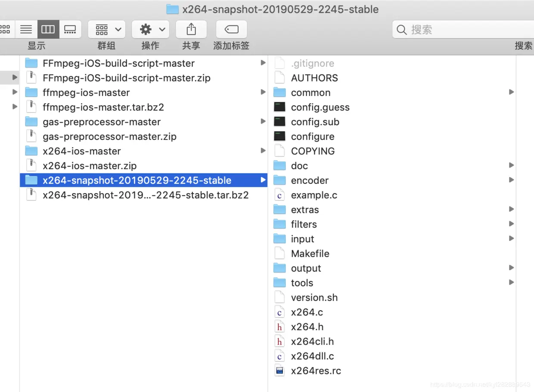Select the ffmpeg-ios-master.tar.bz2 archive icon
Viewport: 534px width, 392px height.
pos(31,107)
